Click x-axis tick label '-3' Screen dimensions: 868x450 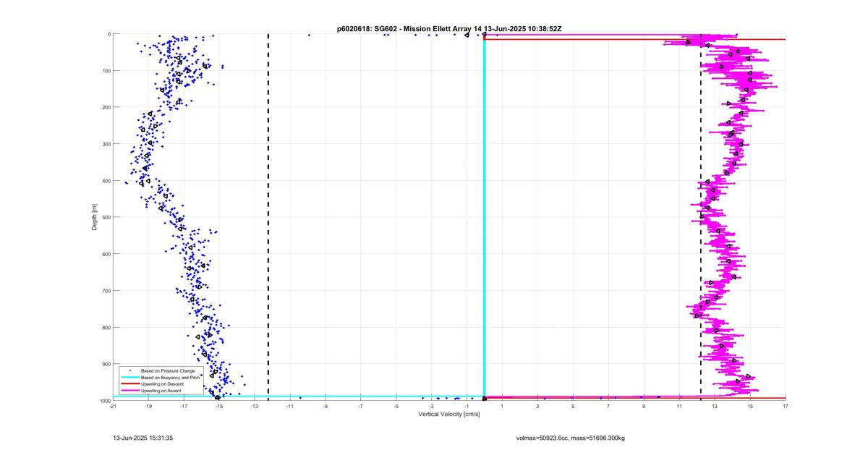(432, 407)
